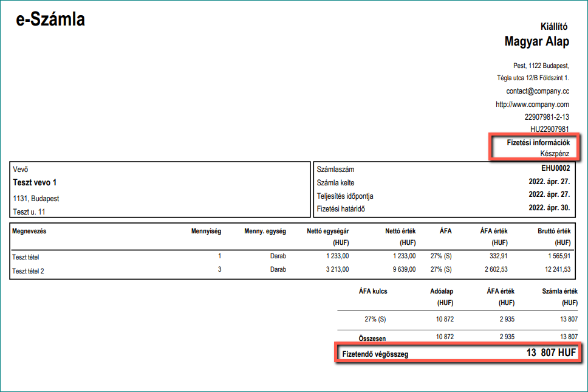This screenshot has height=392, width=588.
Task: Click the Összesen total label
Action: click(x=372, y=339)
